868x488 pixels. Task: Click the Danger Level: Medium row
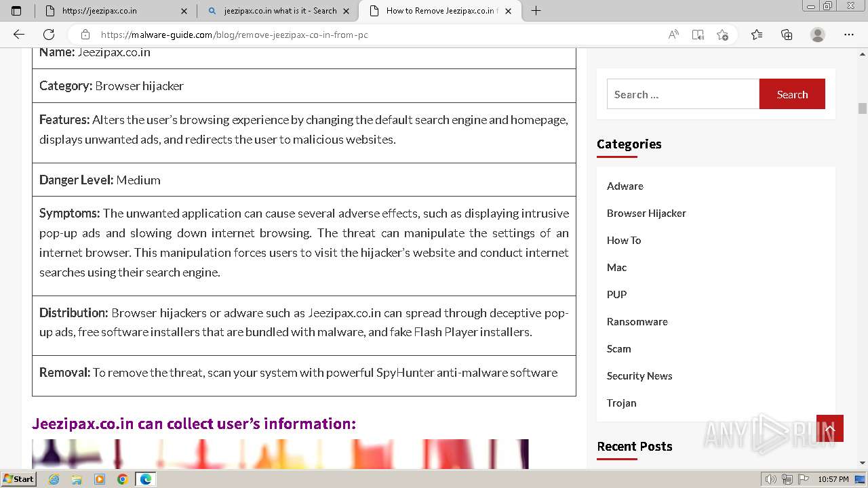tap(304, 180)
